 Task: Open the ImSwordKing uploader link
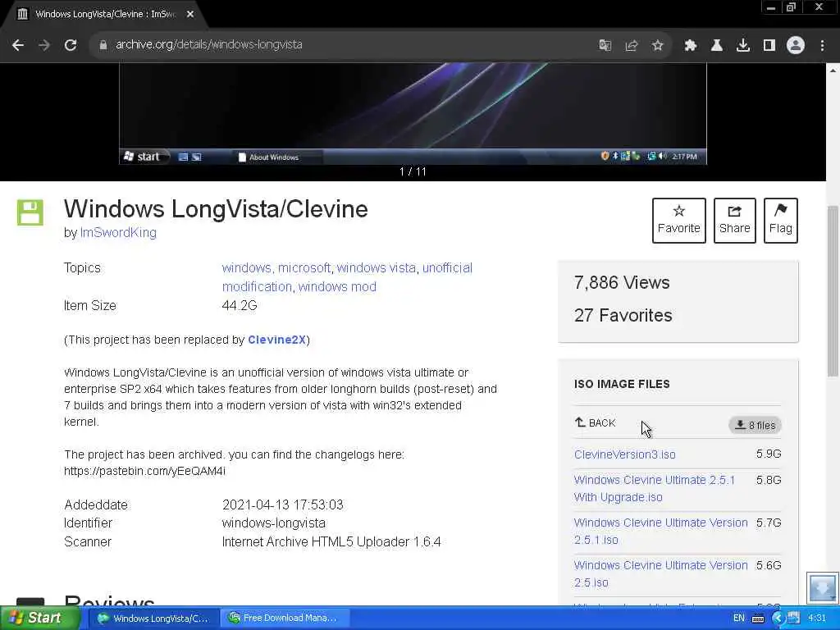(118, 232)
